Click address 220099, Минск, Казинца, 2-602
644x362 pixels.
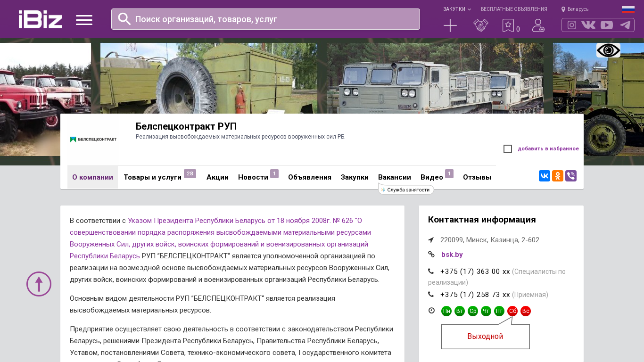(x=490, y=240)
